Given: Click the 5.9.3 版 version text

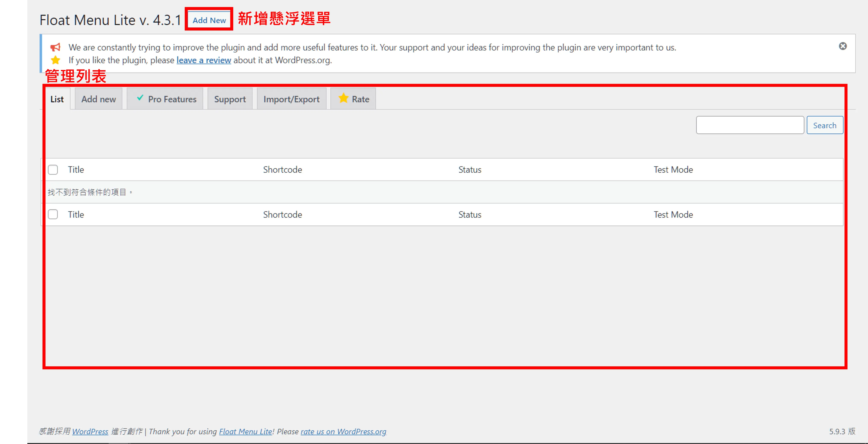Looking at the screenshot, I should click(842, 431).
